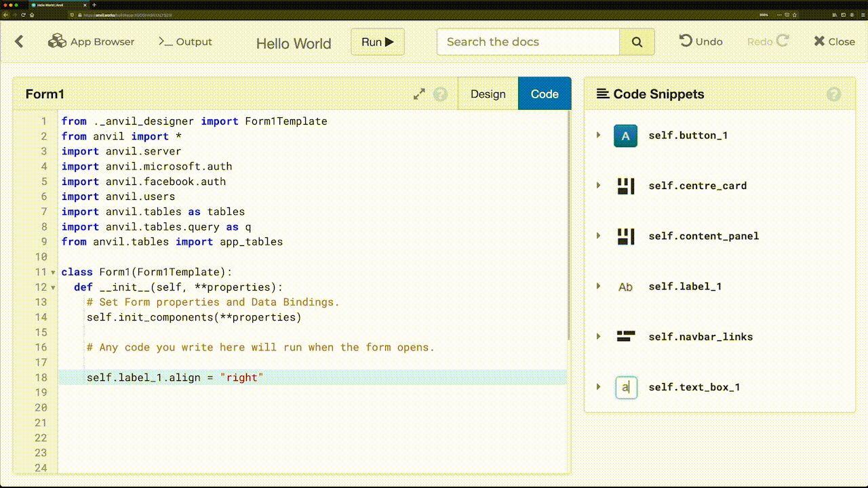Close the app editor
Viewport: 868px width, 488px height.
pyautogui.click(x=833, y=41)
